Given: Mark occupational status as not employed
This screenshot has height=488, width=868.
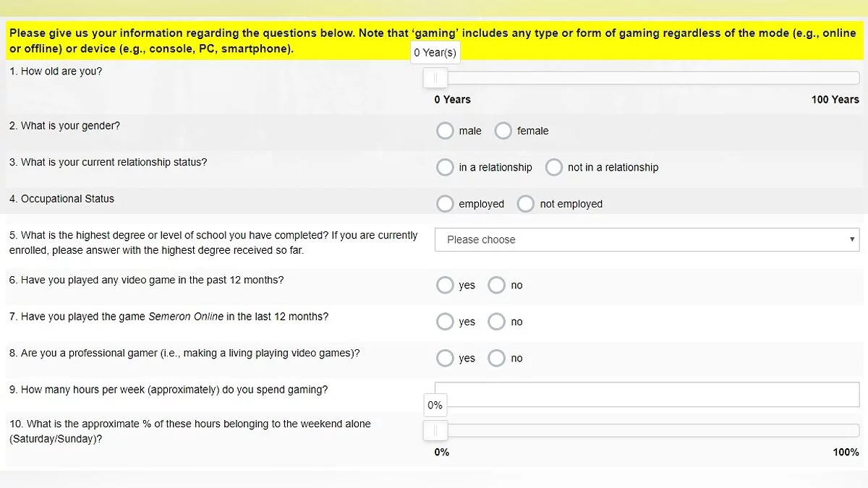Looking at the screenshot, I should coord(526,204).
